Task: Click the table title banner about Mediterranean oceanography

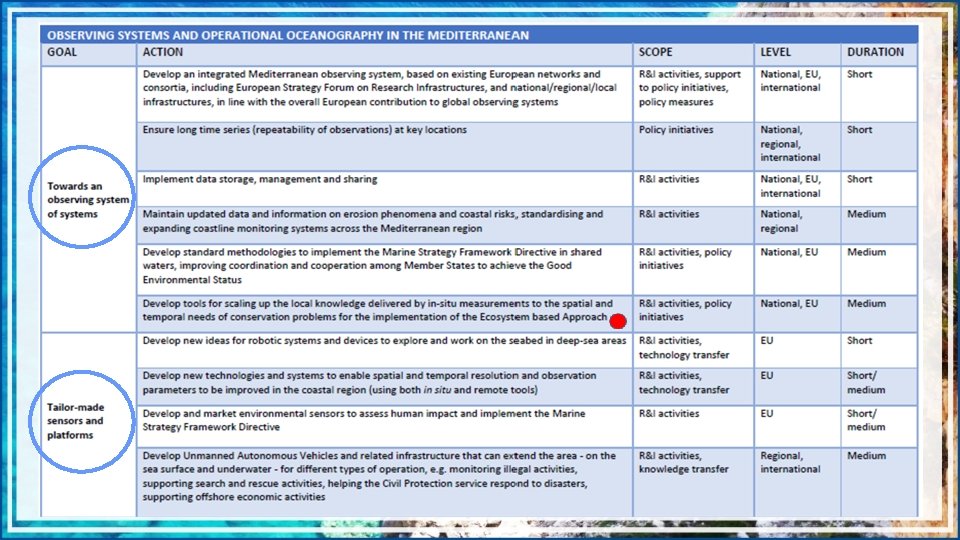Action: pyautogui.click(x=479, y=35)
